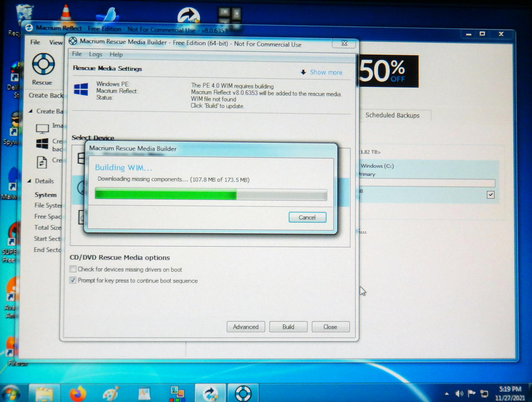Open Action Center flag icon
This screenshot has height=402, width=532.
pyautogui.click(x=472, y=393)
